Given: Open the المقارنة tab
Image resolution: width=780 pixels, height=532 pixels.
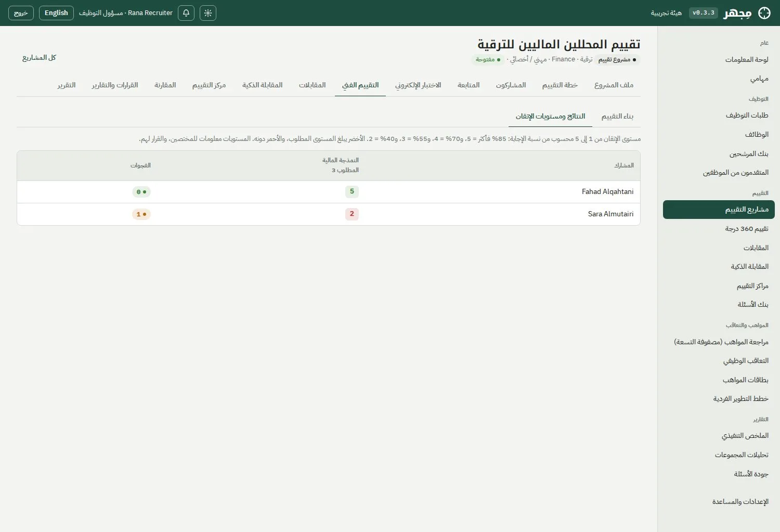Looking at the screenshot, I should [x=165, y=85].
